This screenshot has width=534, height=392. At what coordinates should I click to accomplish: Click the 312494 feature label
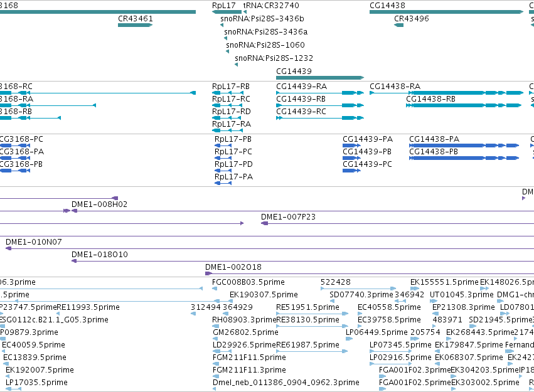(x=206, y=307)
